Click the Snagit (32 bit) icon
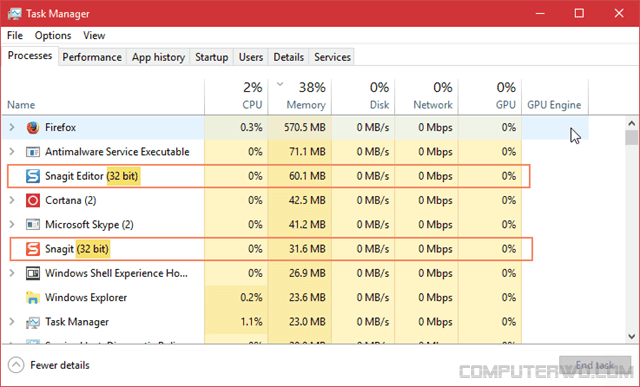This screenshot has height=387, width=640. [x=33, y=249]
